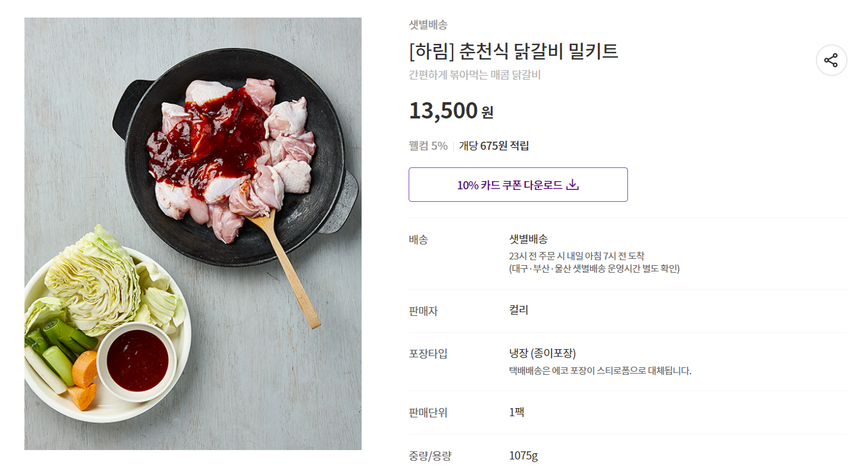Click the 판매단위 value 1팩
Image resolution: width=868 pixels, height=472 pixels.
(x=516, y=412)
